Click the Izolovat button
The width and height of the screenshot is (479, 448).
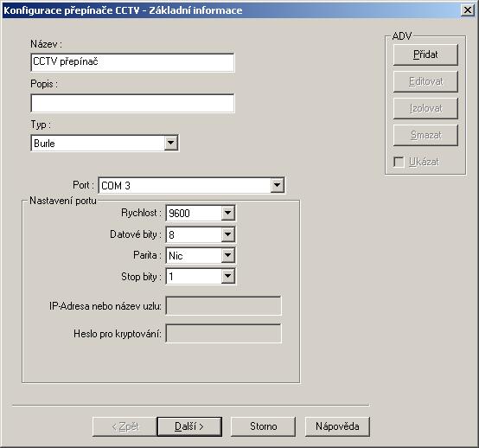coord(425,108)
